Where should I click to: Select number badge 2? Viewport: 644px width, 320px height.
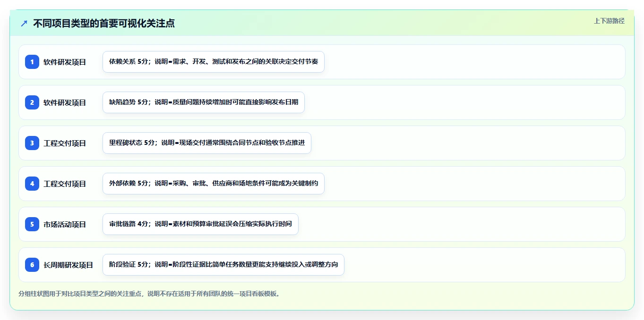point(32,102)
